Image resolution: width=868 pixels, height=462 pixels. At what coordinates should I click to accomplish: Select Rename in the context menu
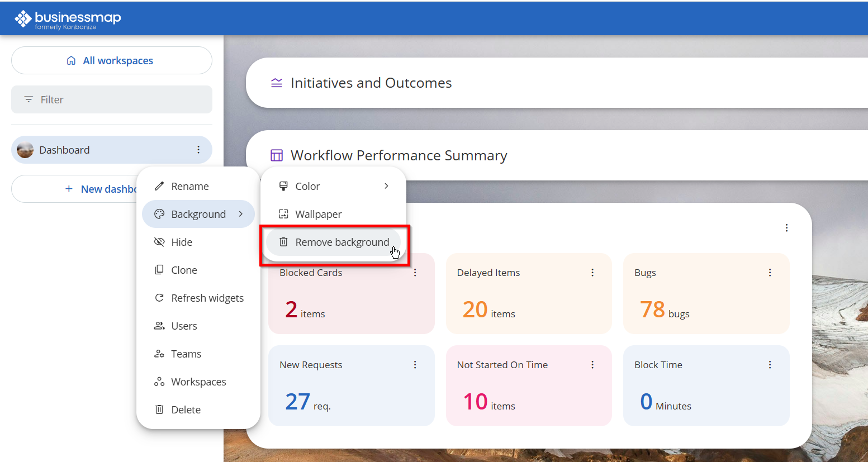(189, 186)
